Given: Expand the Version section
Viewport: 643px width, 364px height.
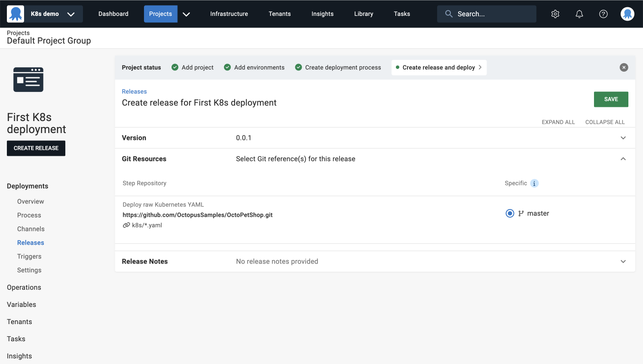Looking at the screenshot, I should [x=623, y=138].
